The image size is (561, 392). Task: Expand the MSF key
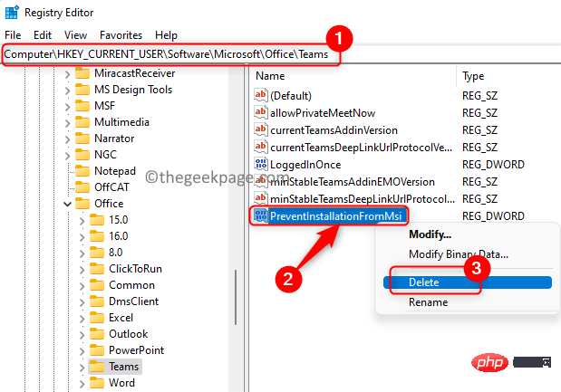coord(67,107)
